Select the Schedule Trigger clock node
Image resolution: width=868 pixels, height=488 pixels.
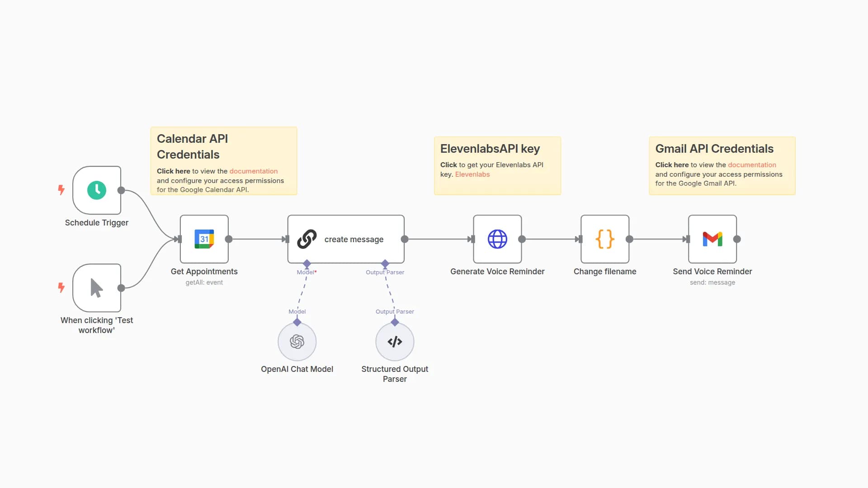pos(97,190)
